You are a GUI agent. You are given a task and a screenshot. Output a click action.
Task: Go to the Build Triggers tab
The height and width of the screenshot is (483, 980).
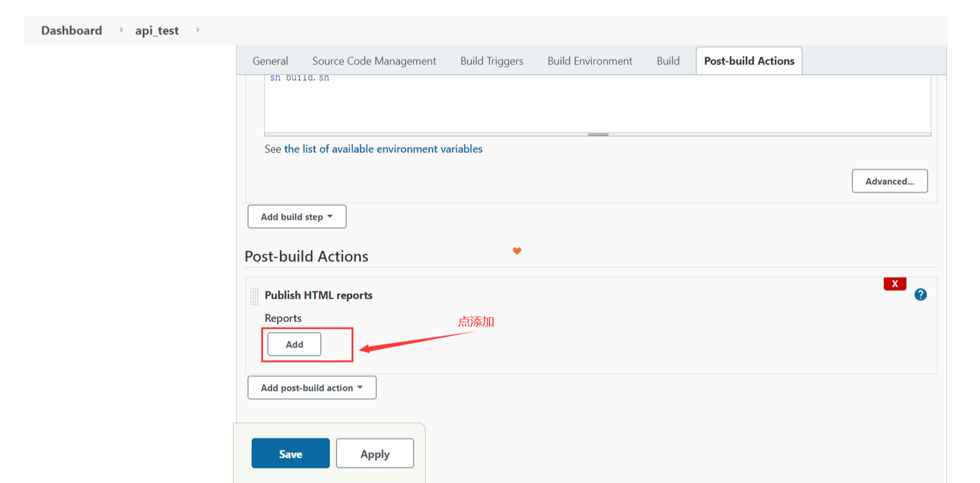pos(492,61)
